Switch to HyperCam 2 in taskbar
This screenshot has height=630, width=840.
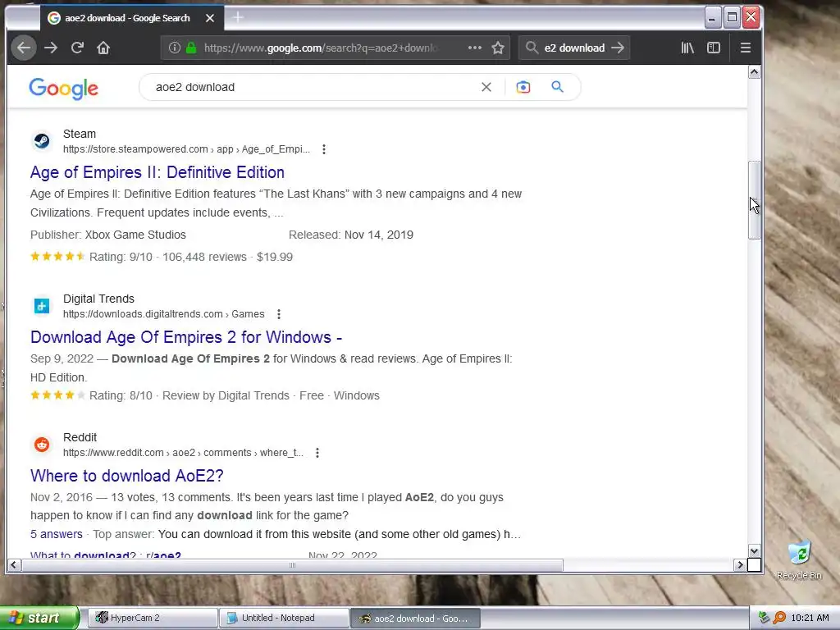click(153, 618)
